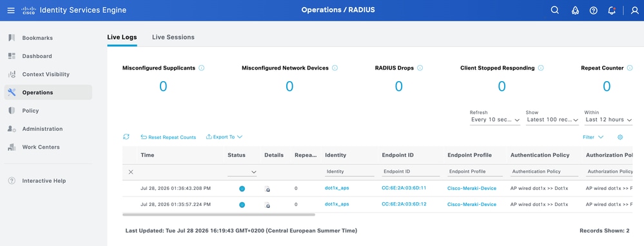The image size is (644, 246).
Task: Open the notifications bell icon
Action: click(x=612, y=11)
